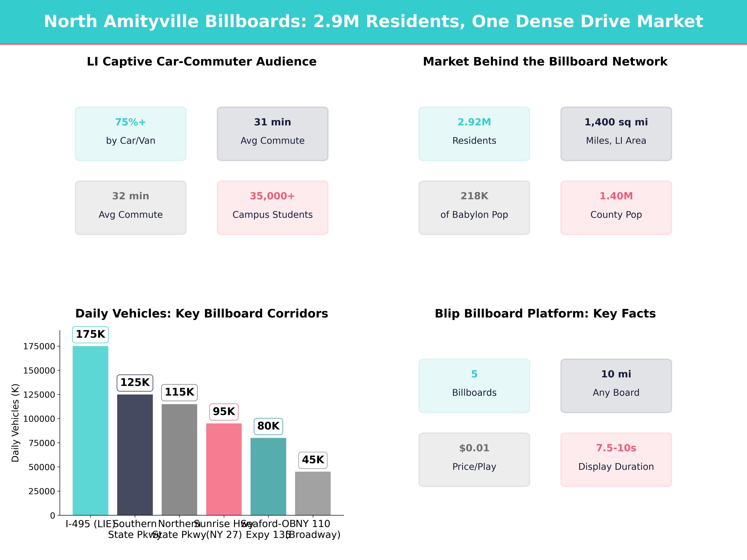The width and height of the screenshot is (747, 560).
Task: Click the '1,400 sq mi' card
Action: 616,134
